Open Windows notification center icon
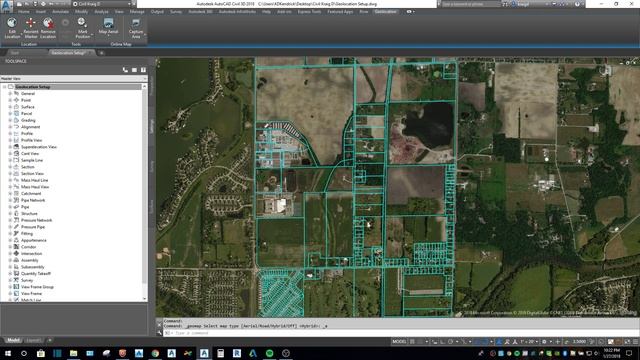The image size is (640, 360). click(629, 353)
